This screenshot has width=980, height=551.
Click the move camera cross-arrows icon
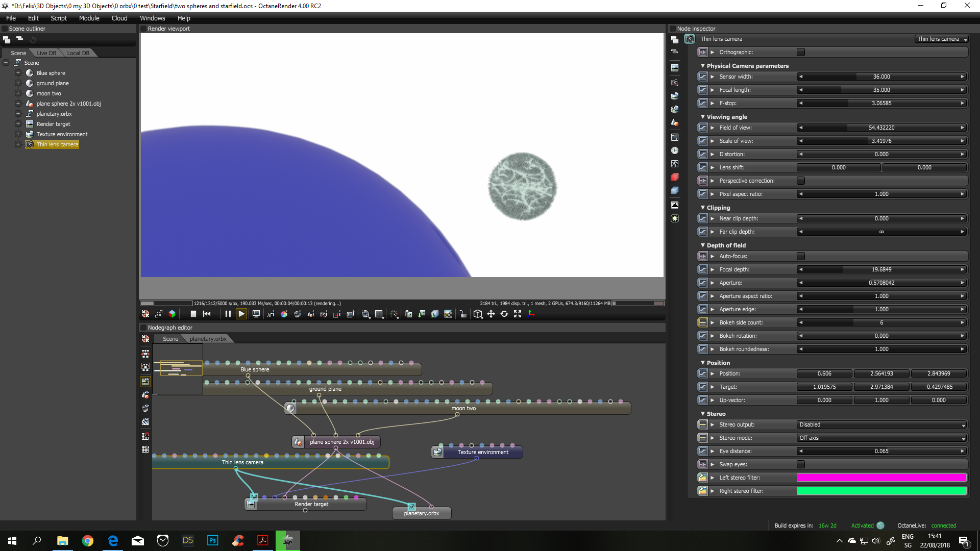tap(491, 314)
